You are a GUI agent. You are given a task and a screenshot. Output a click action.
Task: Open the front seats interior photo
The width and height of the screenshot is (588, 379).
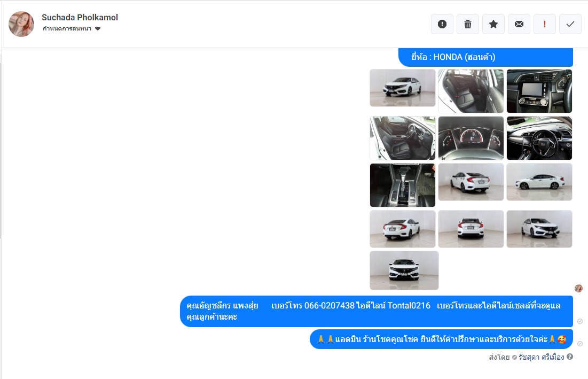pos(402,138)
